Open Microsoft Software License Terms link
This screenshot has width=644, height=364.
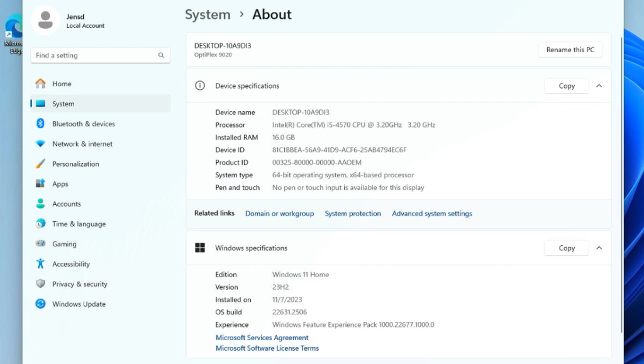coord(267,348)
